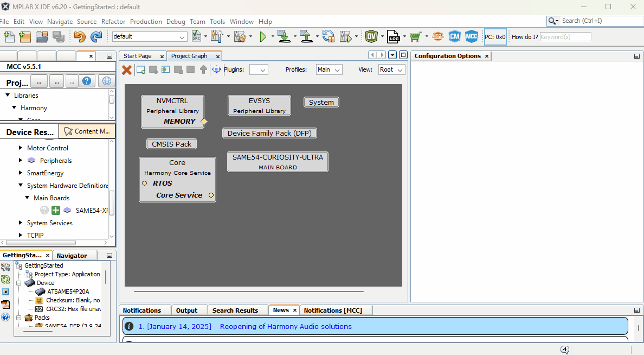
Task: Click the Debug Project icon
Action: pyautogui.click(x=346, y=36)
